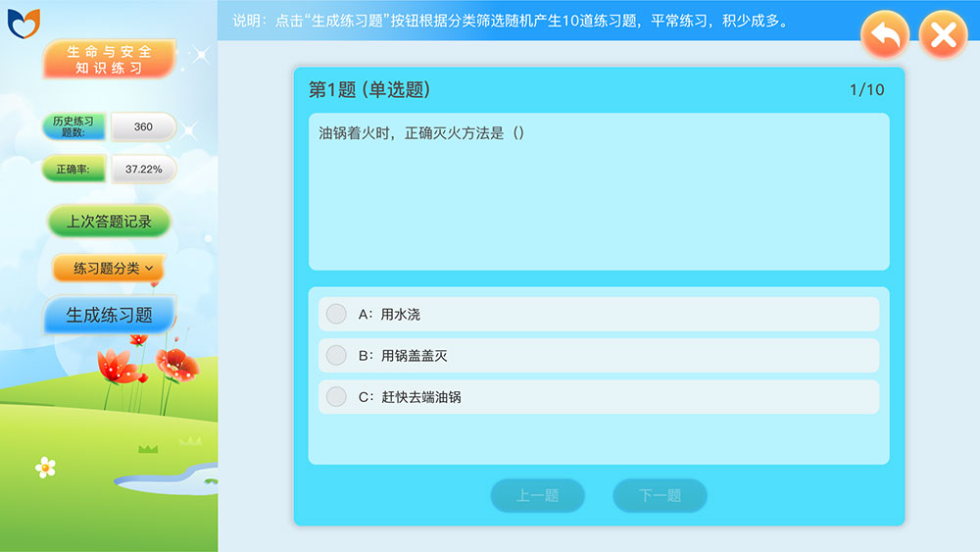Screen dimensions: 980x552
Task: Click the 正确率 label
Action: click(73, 169)
